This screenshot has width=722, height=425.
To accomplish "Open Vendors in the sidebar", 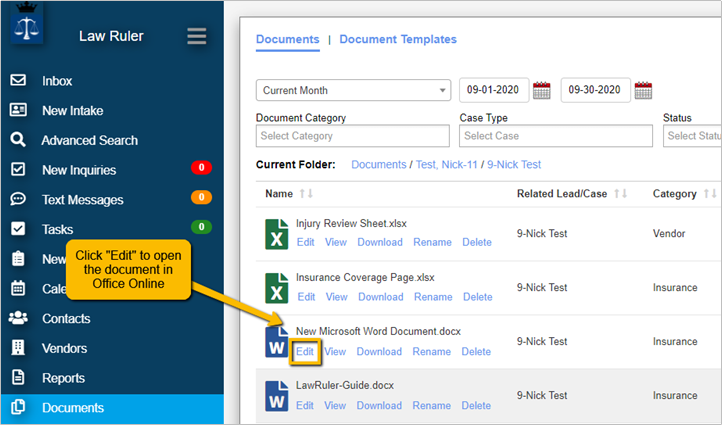I will click(x=64, y=349).
